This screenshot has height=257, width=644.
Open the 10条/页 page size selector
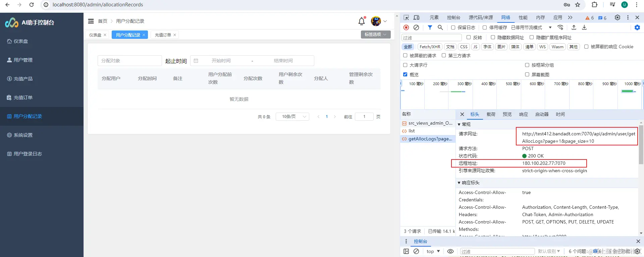(292, 117)
